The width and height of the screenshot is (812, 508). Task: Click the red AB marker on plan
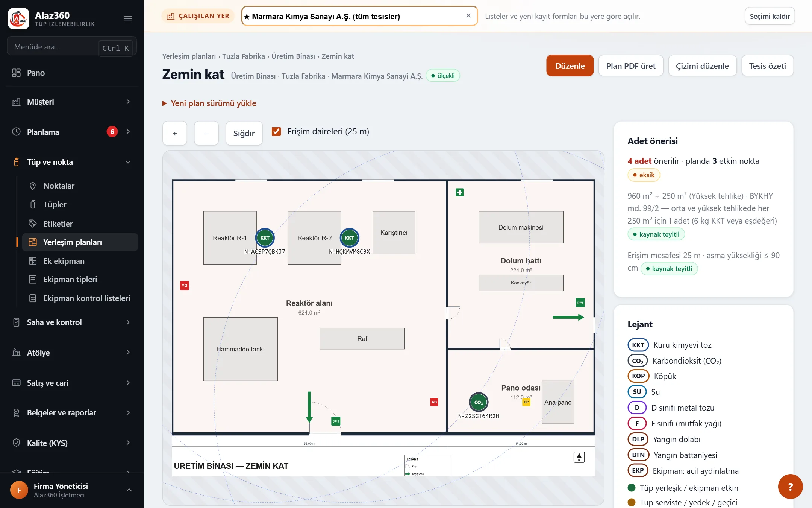[x=434, y=402]
